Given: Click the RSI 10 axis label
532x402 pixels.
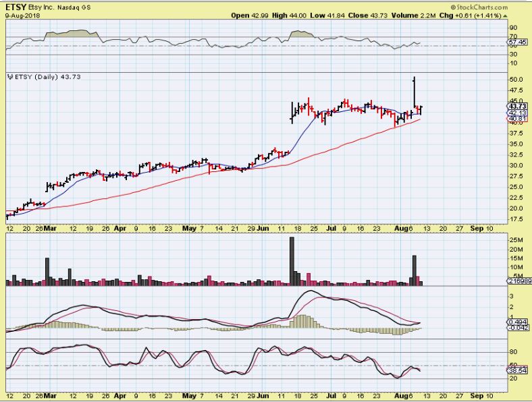Looking at the screenshot, I should click(x=513, y=63).
